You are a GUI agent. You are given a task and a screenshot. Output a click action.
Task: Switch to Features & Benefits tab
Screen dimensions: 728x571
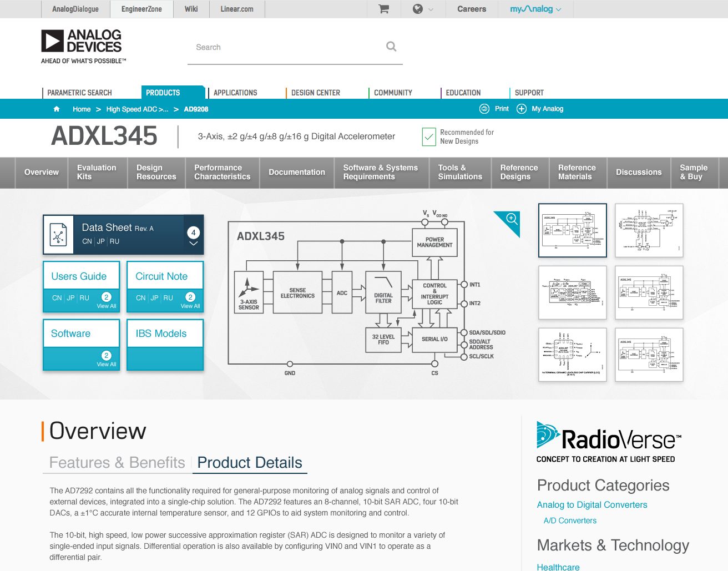pyautogui.click(x=117, y=463)
